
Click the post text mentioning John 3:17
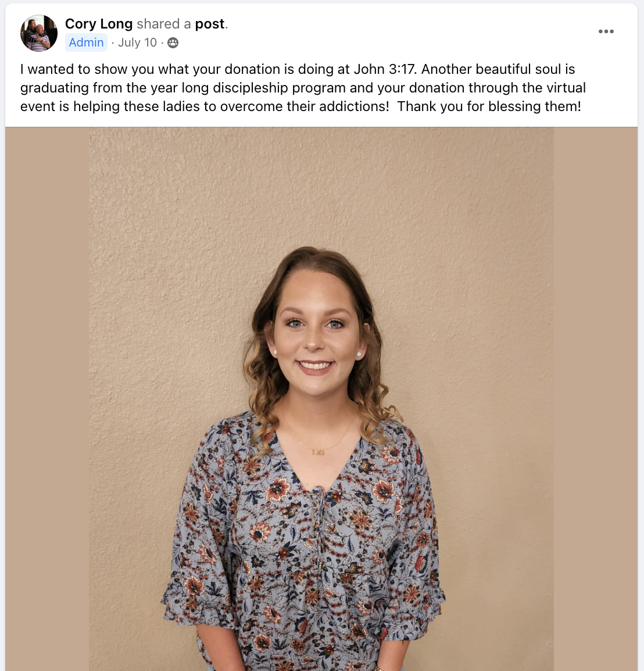(x=303, y=88)
